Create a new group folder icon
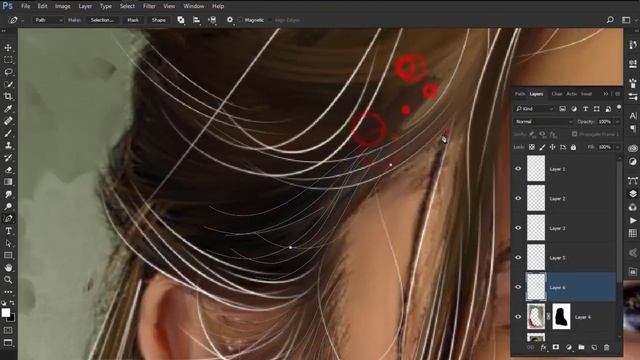 [581, 347]
